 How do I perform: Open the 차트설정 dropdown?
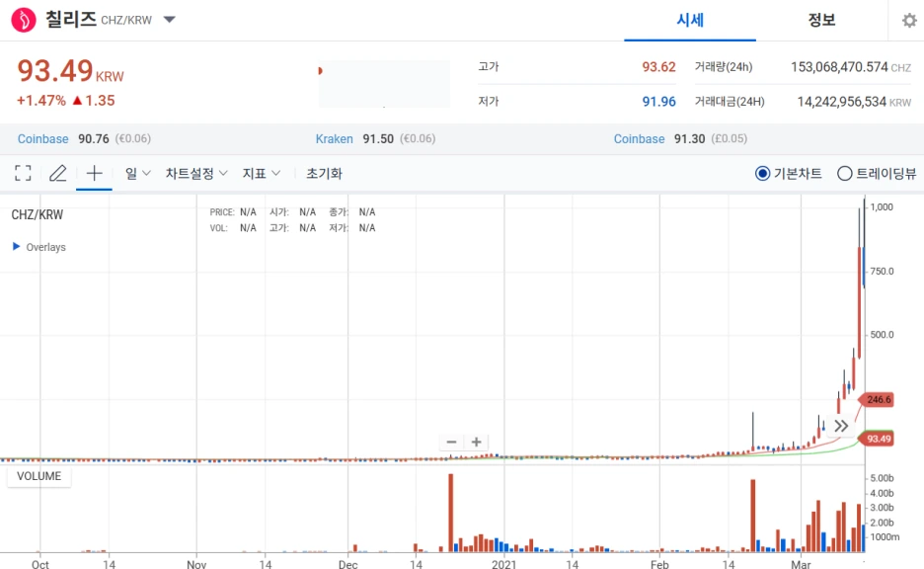(x=196, y=173)
